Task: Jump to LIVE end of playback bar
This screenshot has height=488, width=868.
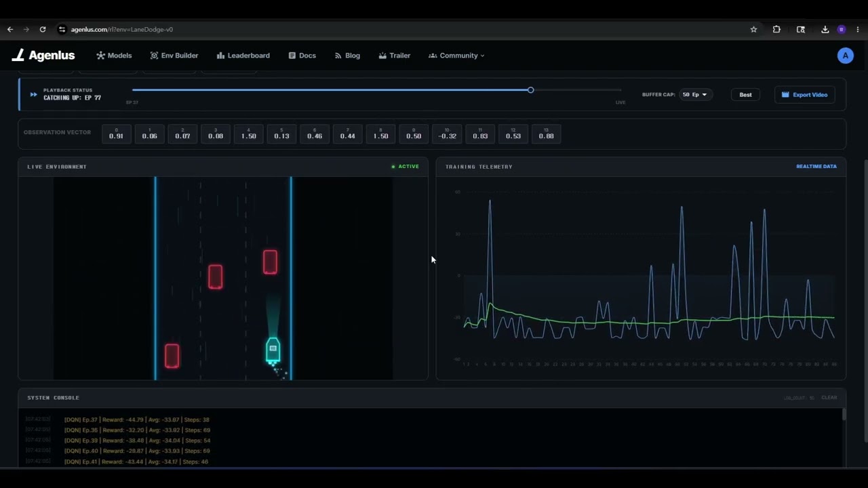Action: [620, 102]
